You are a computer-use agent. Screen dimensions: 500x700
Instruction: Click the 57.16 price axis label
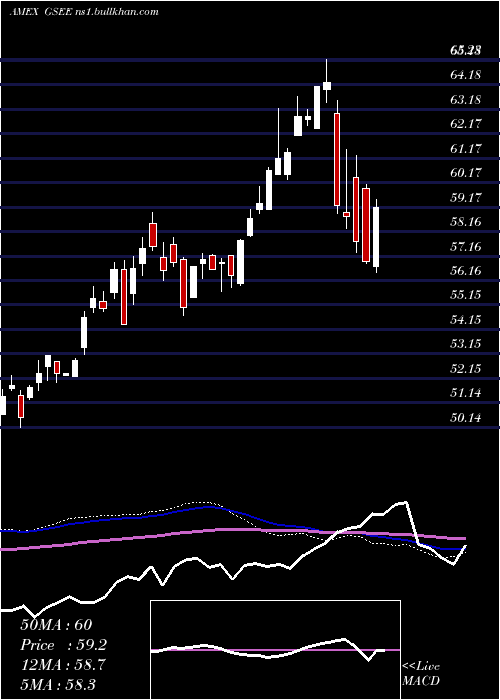click(466, 246)
